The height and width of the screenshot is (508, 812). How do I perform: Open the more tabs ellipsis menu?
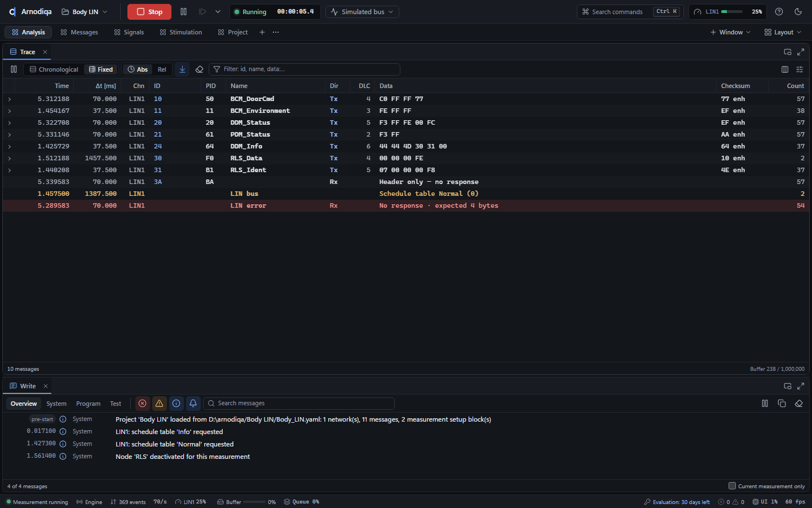tap(276, 32)
